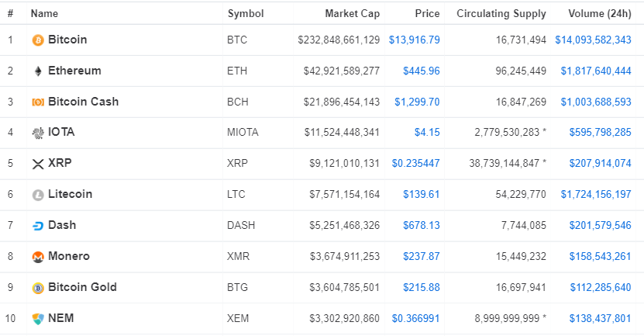This screenshot has width=644, height=336.
Task: Sort by the Name column header
Action: [44, 13]
